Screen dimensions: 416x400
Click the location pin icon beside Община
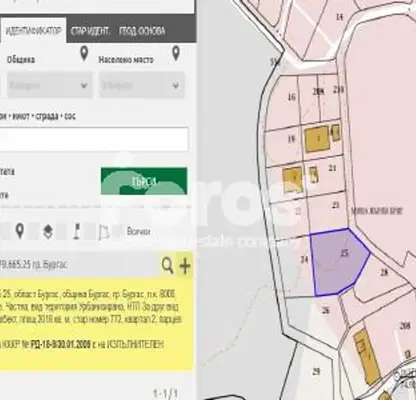pos(84,54)
